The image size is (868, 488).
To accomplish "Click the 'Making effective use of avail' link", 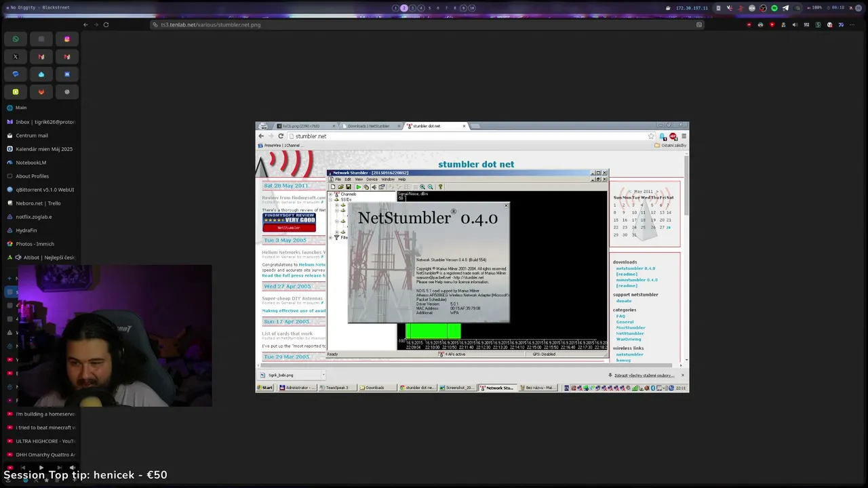I will pos(294,310).
